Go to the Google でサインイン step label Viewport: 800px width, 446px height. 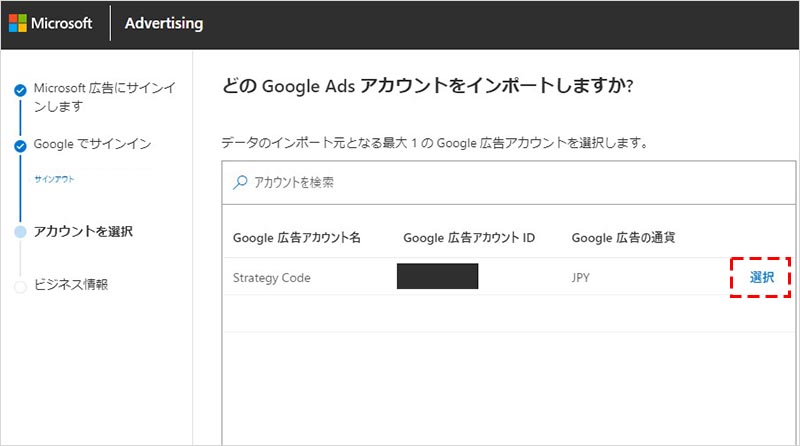(92, 145)
